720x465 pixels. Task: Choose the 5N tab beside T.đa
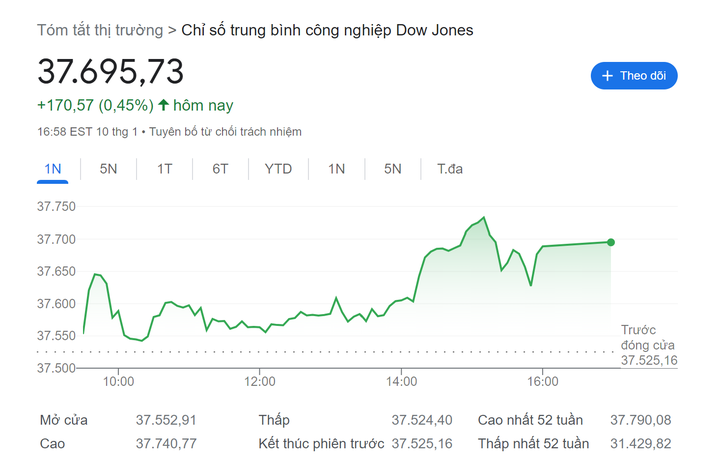click(x=392, y=169)
